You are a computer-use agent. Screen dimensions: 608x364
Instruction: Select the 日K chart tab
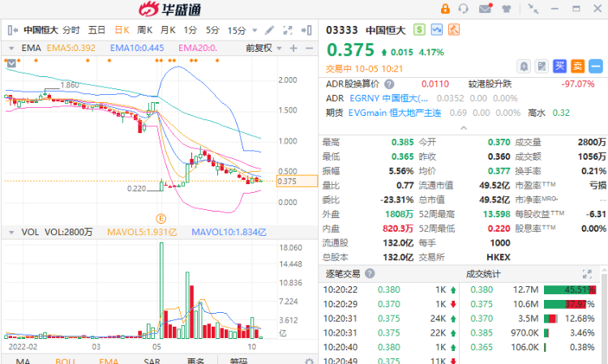pyautogui.click(x=122, y=30)
